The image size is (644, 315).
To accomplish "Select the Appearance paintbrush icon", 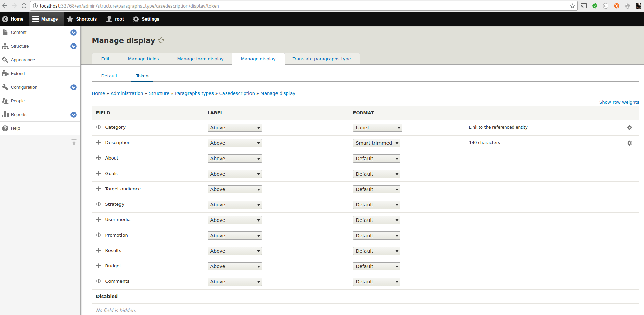I will click(5, 60).
